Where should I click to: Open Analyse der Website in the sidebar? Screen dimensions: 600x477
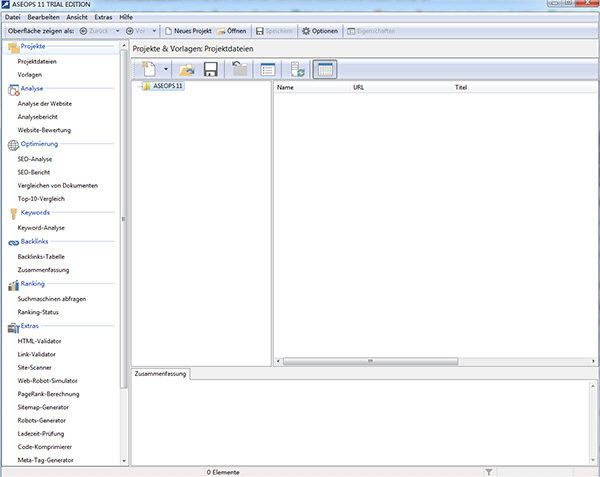45,104
